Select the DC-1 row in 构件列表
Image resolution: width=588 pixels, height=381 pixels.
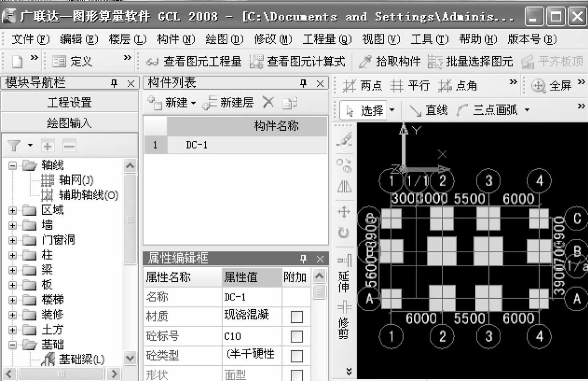tap(236, 145)
